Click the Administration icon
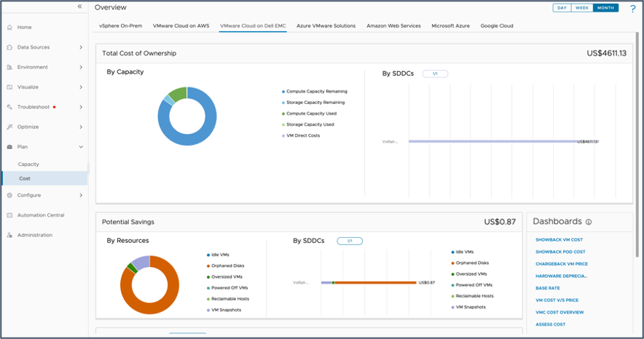The image size is (644, 339). pos(9,235)
